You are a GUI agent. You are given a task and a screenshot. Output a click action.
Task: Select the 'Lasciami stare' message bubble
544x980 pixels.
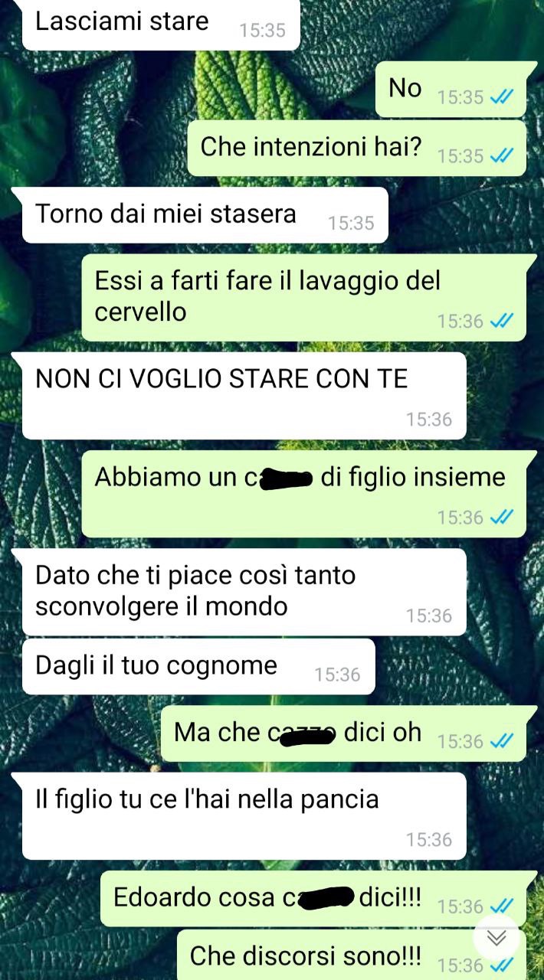[161, 24]
